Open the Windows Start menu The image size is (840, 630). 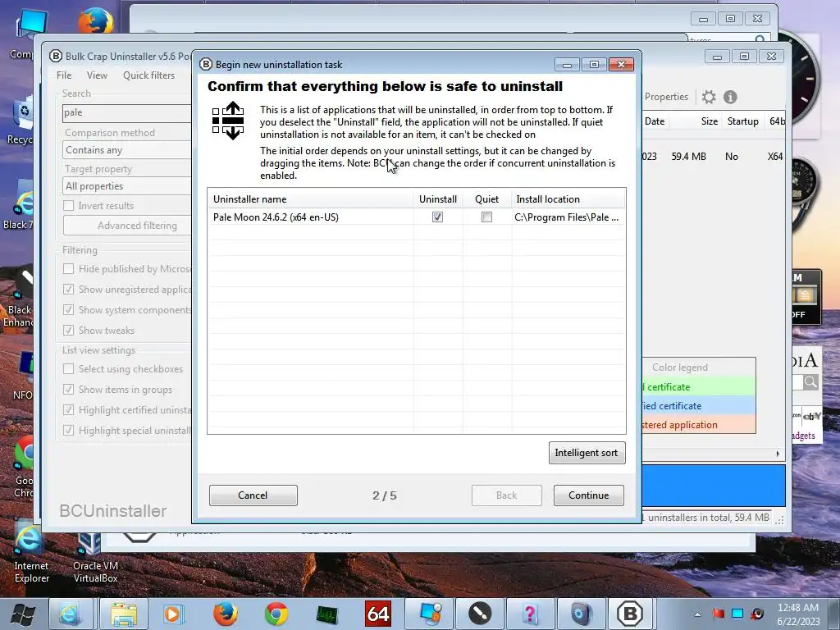pyautogui.click(x=23, y=614)
